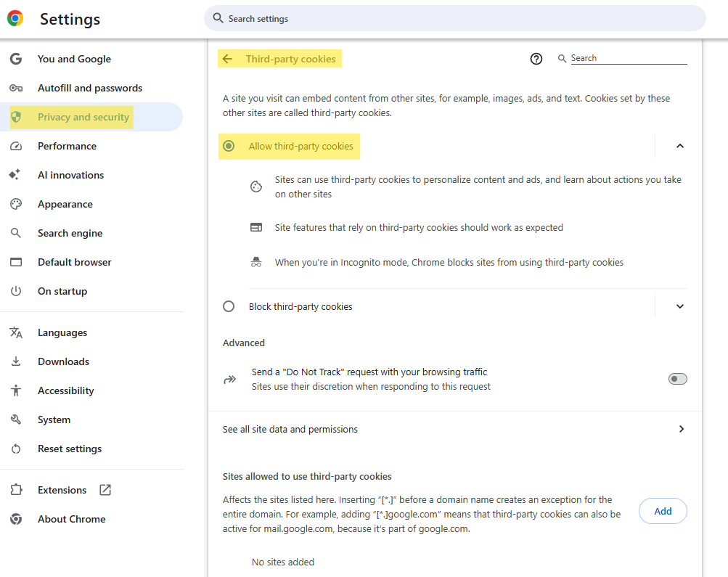Open See all site data and permissions

pos(454,429)
